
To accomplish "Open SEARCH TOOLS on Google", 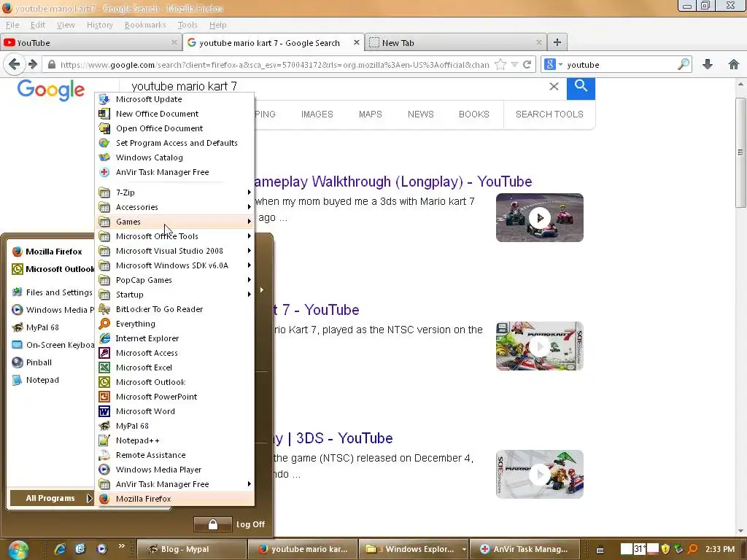I will pos(549,114).
